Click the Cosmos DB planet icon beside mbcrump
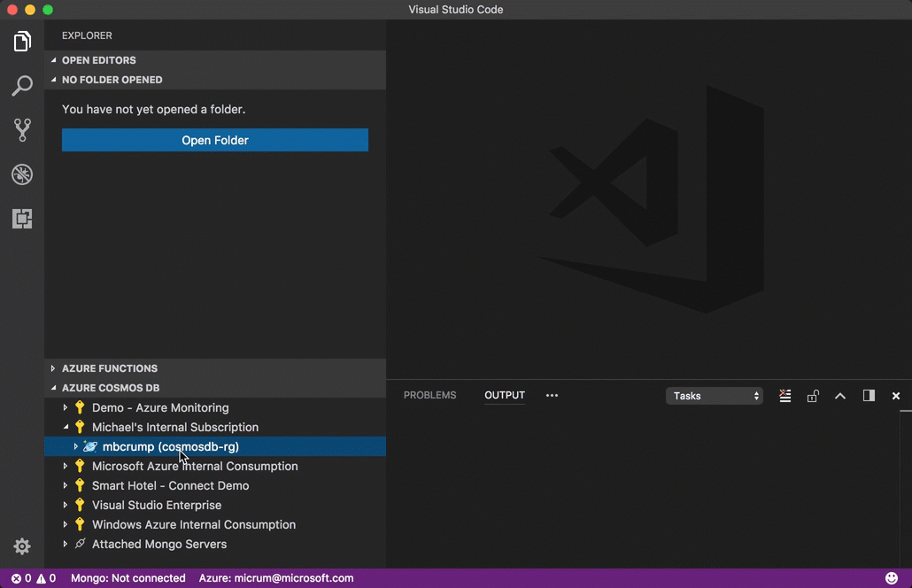912x588 pixels. [x=90, y=446]
